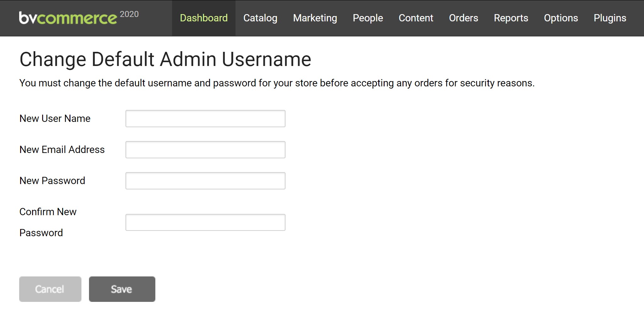Image resolution: width=644 pixels, height=327 pixels.
Task: Open the Dashboard menu
Action: pos(204,18)
